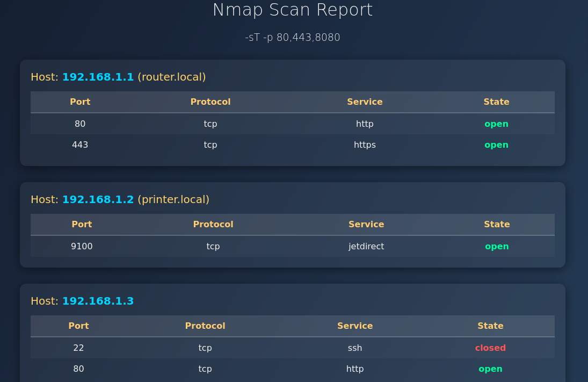Select the 192.168.1.3 host IP address
The image size is (588, 382).
pos(98,301)
